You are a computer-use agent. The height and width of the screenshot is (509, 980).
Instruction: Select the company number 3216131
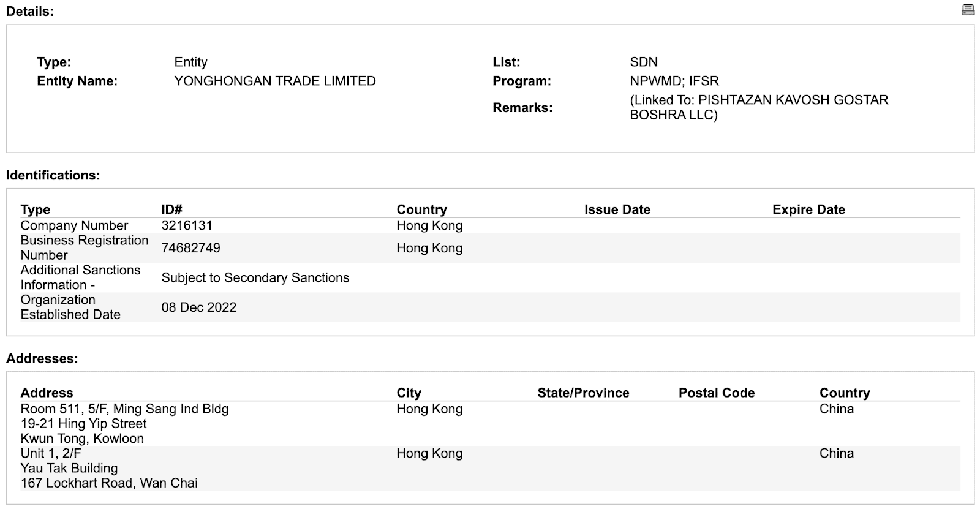click(x=186, y=225)
